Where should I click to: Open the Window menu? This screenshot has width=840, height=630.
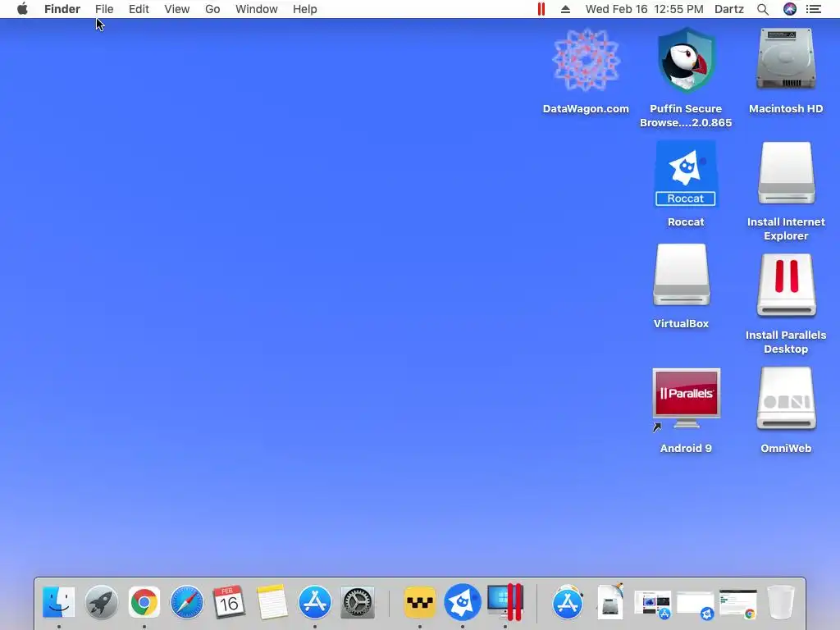257,9
